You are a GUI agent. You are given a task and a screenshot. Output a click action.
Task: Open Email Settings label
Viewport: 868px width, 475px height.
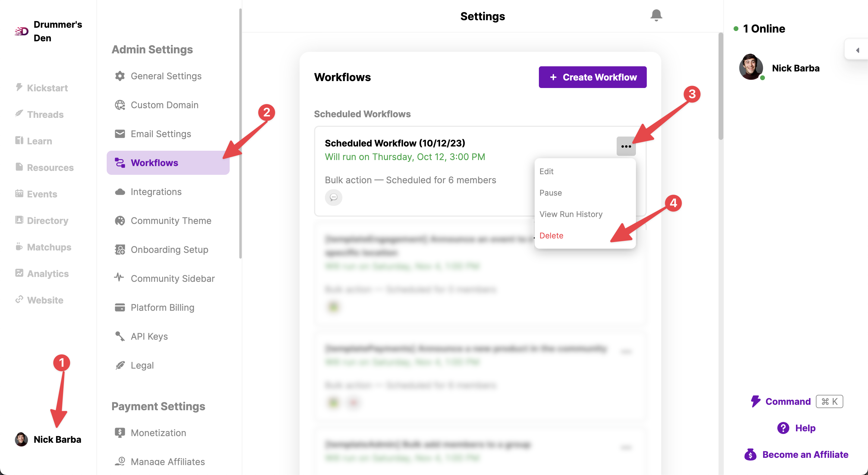pos(161,134)
